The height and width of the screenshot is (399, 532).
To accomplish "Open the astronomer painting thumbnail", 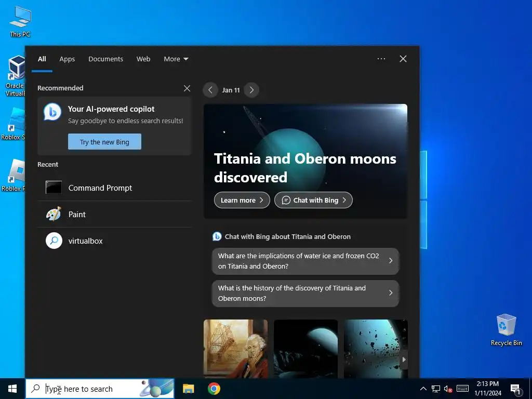I will point(235,349).
